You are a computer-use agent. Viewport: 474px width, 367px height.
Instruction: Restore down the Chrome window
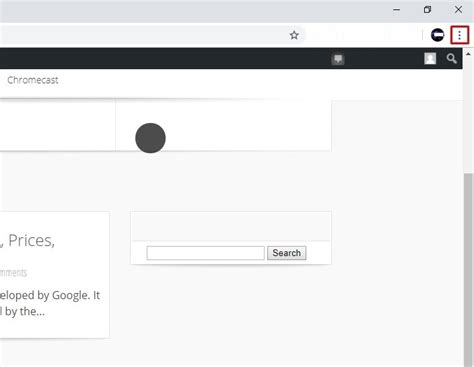coord(427,10)
